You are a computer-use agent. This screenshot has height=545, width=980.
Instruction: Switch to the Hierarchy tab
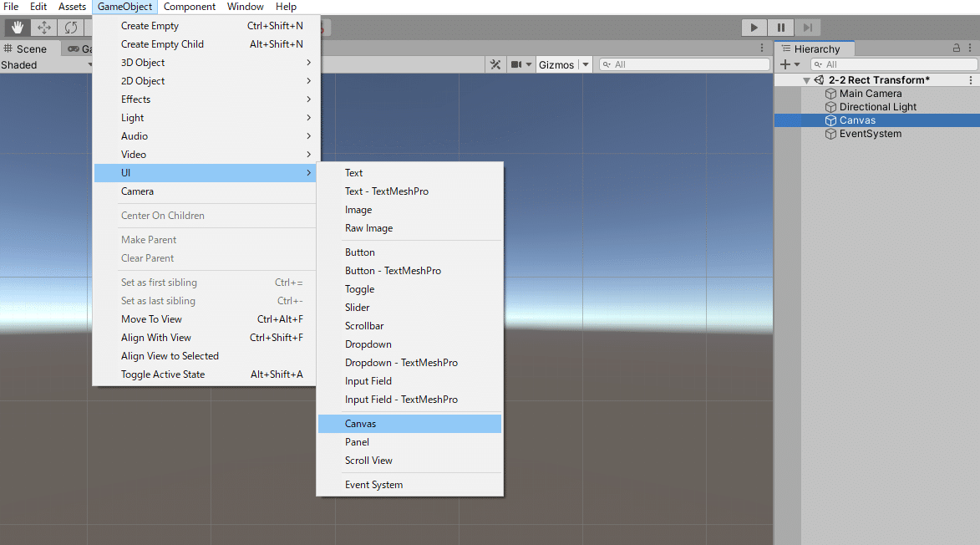[x=815, y=48]
